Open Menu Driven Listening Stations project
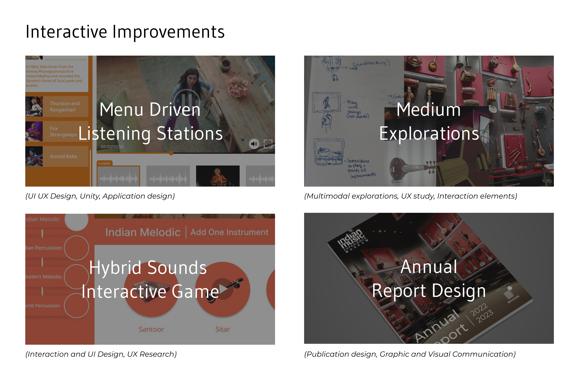The height and width of the screenshot is (370, 588). tap(150, 121)
